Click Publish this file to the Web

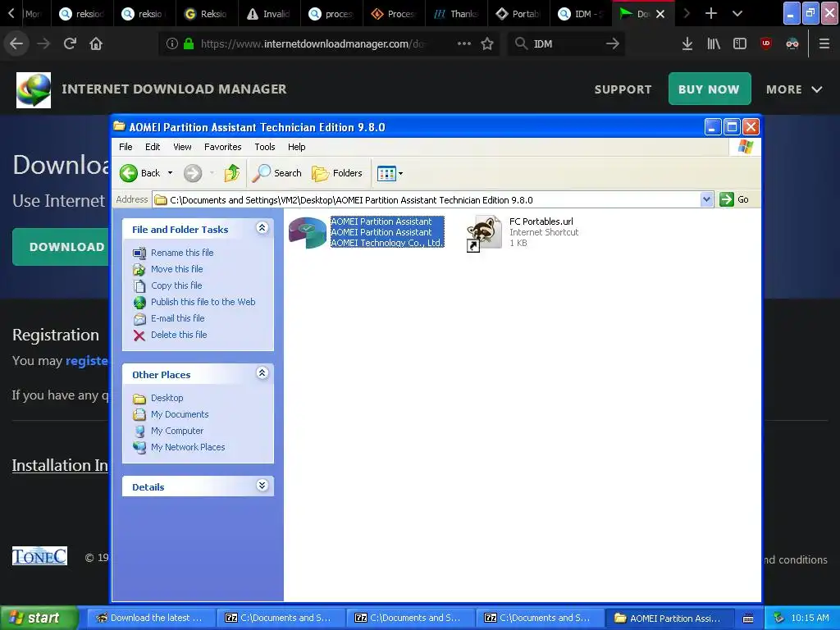203,302
